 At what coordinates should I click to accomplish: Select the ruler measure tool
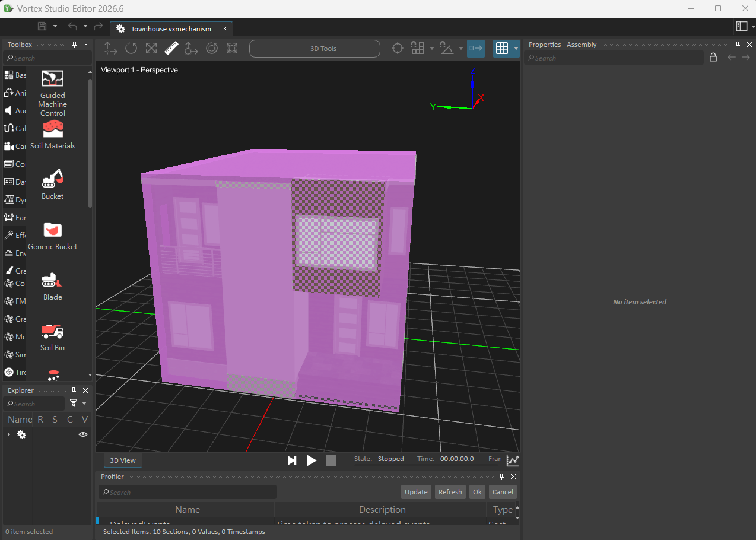pyautogui.click(x=171, y=49)
